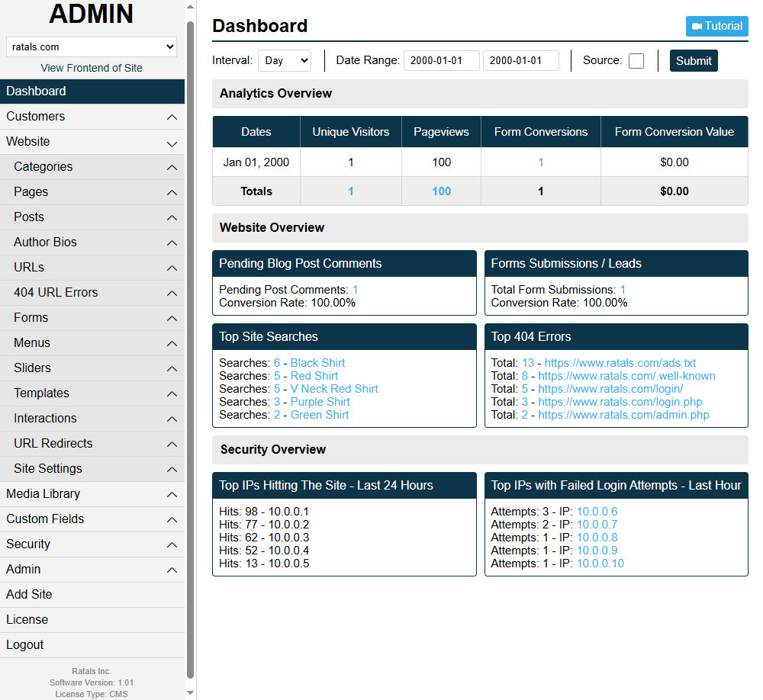This screenshot has width=763, height=700.
Task: Open Form Conversions value for Jan 01
Action: click(541, 162)
